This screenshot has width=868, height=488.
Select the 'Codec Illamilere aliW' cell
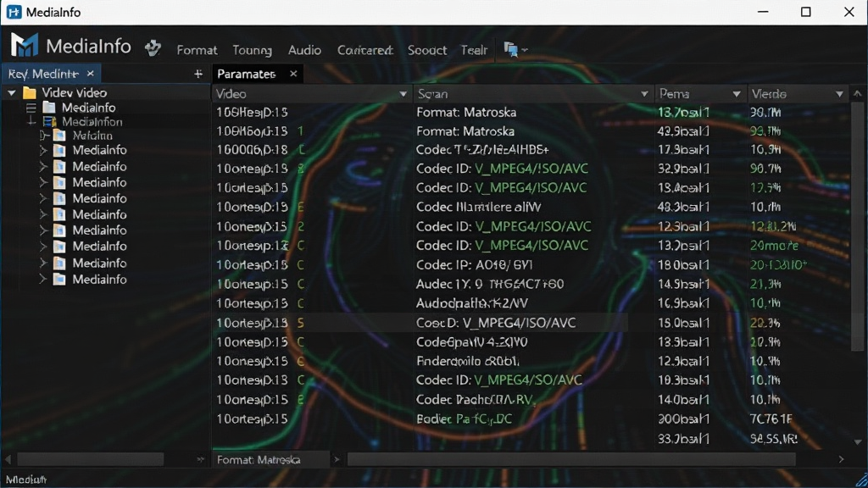click(x=478, y=207)
